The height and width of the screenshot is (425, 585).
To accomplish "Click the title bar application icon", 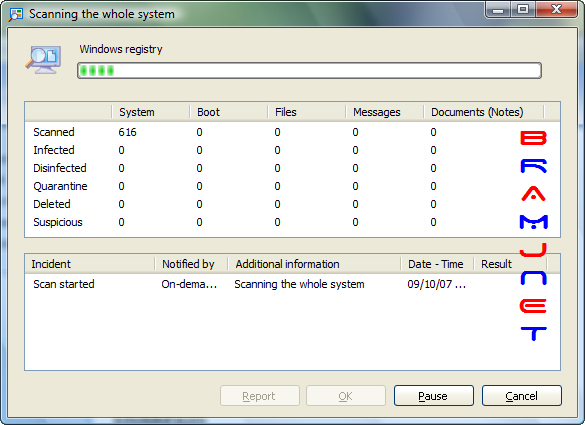I will coord(16,14).
